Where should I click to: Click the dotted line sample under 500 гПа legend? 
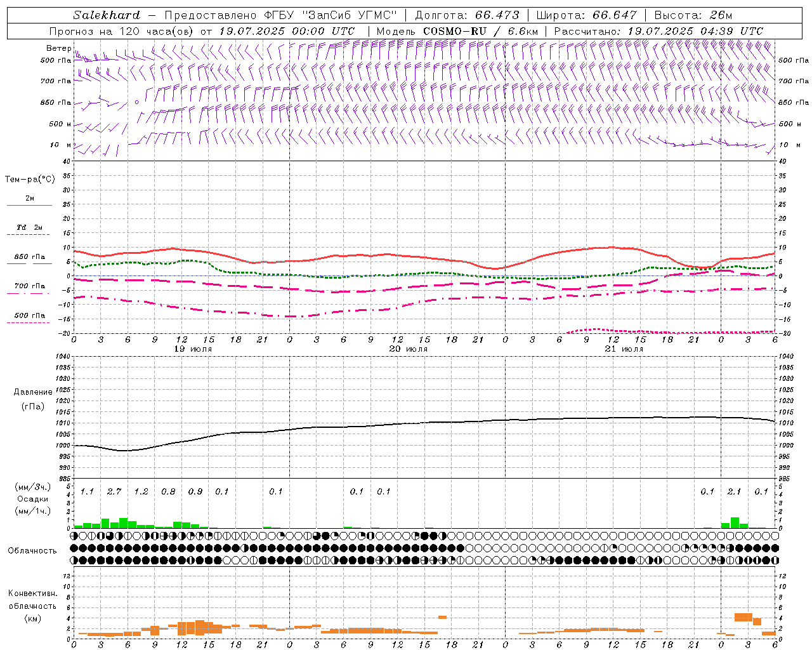(29, 323)
